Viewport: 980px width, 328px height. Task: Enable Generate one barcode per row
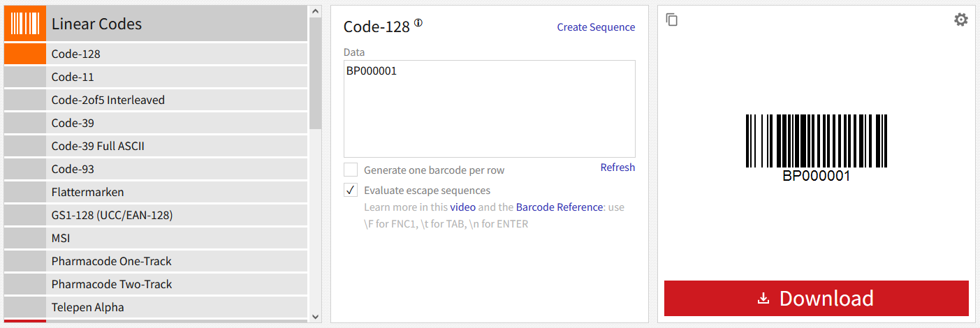pos(351,170)
